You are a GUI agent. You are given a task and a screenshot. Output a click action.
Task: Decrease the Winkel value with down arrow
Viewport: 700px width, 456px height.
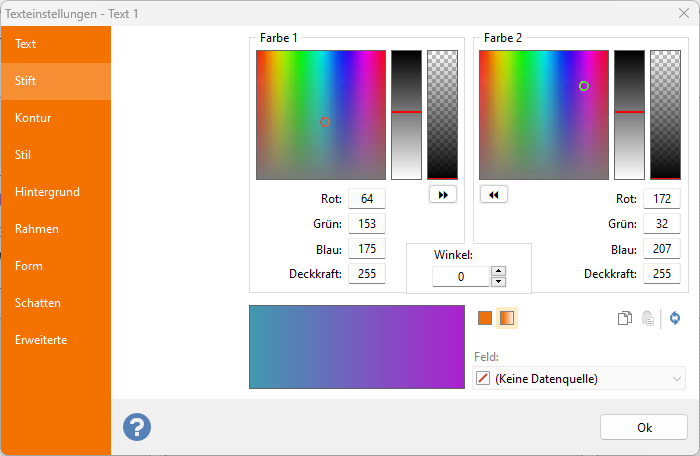(x=498, y=281)
